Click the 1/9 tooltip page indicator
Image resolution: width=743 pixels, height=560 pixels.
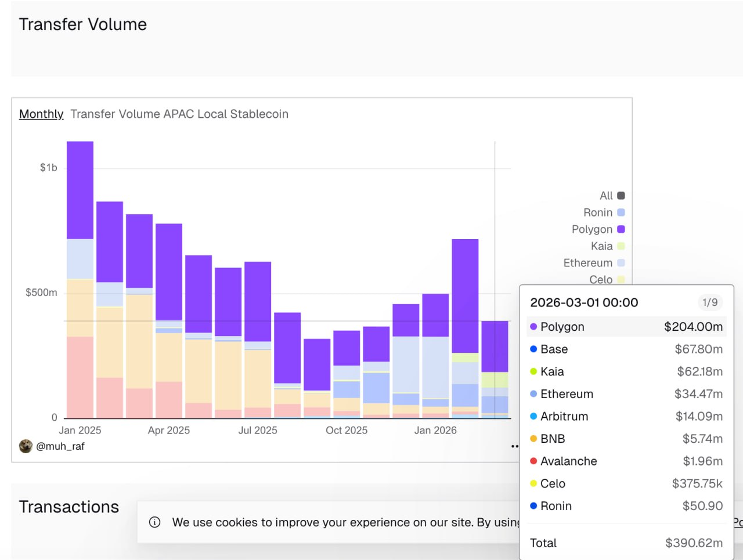pyautogui.click(x=710, y=302)
